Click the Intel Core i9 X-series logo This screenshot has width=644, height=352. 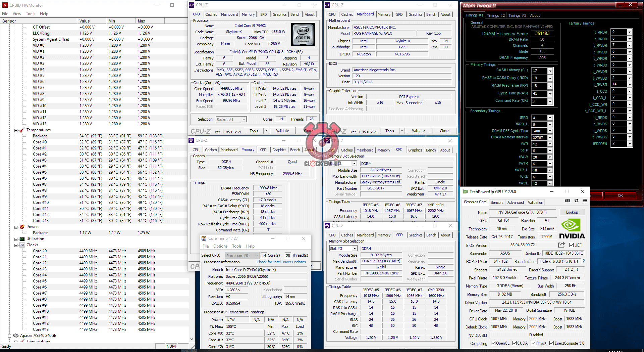tap(303, 35)
